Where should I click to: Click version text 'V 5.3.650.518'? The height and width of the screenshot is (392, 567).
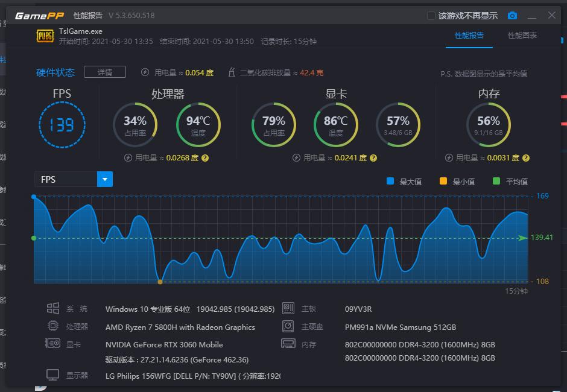pos(131,16)
